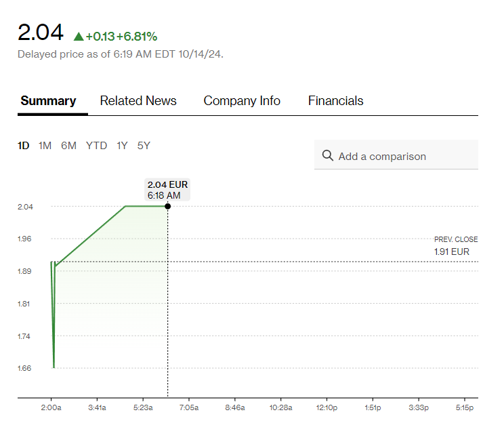
Task: Click the chart data point marker dot
Action: [x=167, y=206]
